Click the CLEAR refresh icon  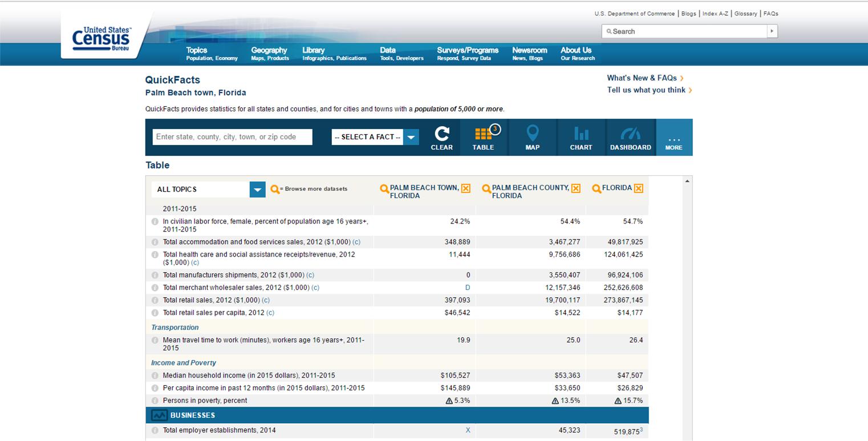coord(442,133)
